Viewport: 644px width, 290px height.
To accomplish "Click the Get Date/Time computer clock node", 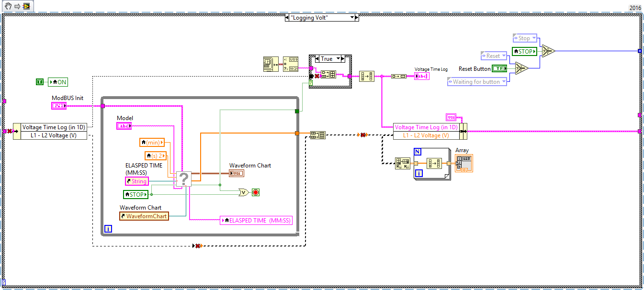I will tap(271, 65).
